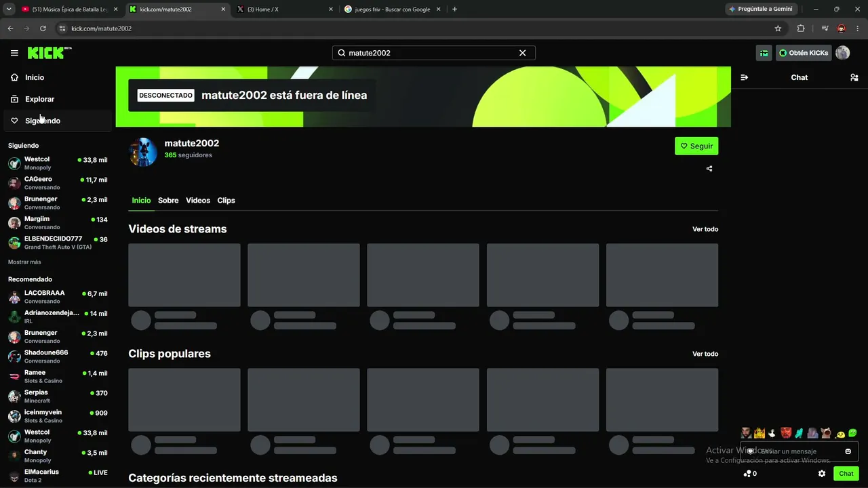The image size is (868, 488).
Task: Switch to the YouTube Música Épica browser tab
Action: (x=70, y=9)
